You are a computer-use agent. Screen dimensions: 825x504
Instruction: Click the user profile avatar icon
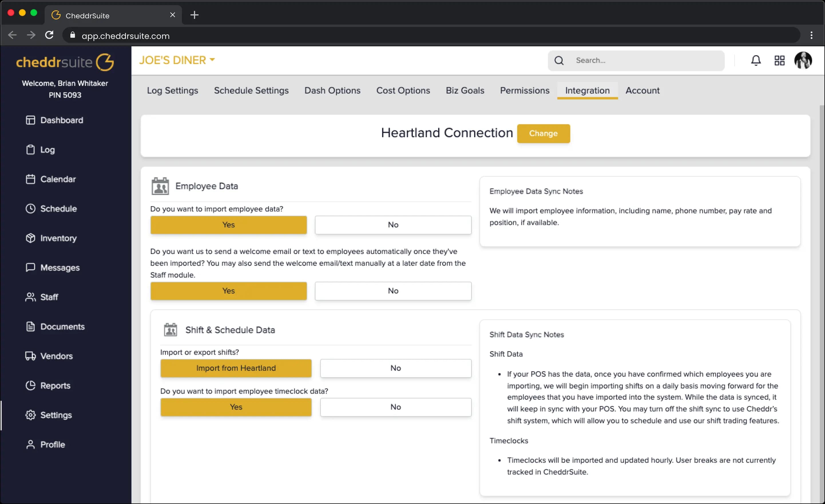coord(803,60)
